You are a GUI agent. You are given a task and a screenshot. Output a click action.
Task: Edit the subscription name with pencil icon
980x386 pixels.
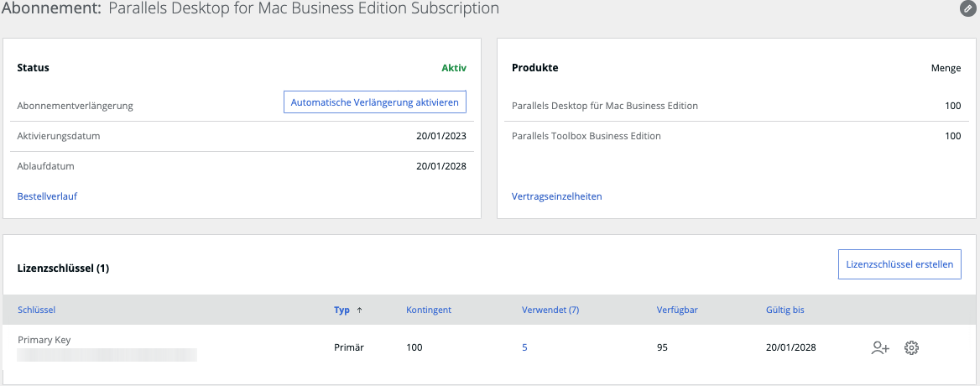967,8
